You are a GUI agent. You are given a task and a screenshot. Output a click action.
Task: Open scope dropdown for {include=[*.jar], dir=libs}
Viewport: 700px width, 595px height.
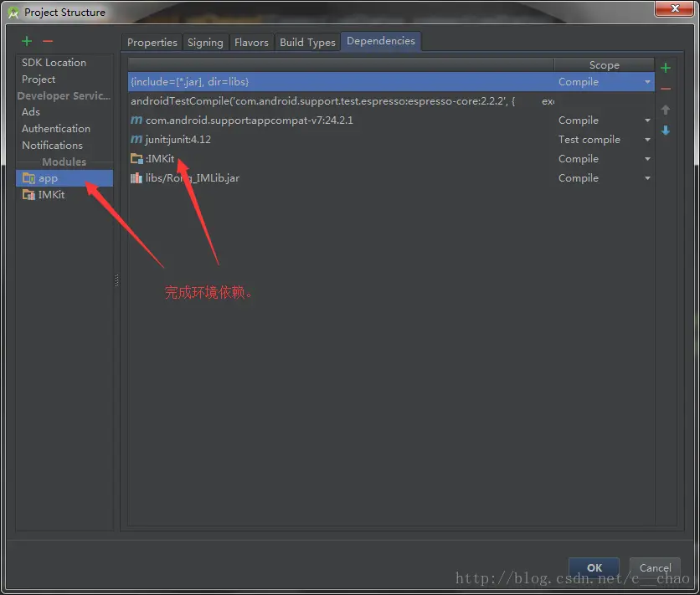pos(647,82)
